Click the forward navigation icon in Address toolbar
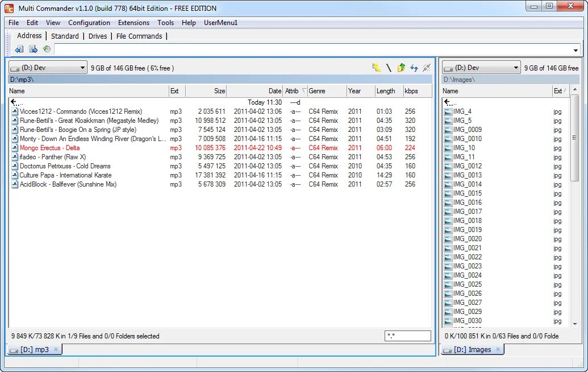 33,49
